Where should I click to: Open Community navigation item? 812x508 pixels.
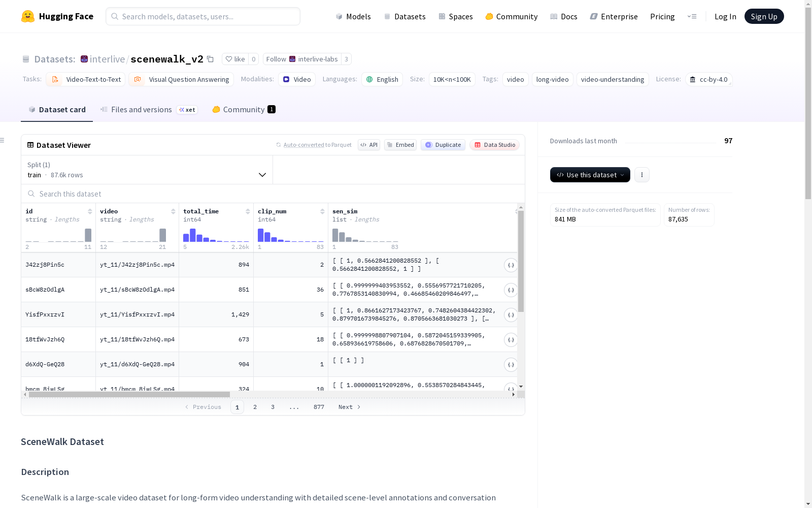tap(511, 16)
